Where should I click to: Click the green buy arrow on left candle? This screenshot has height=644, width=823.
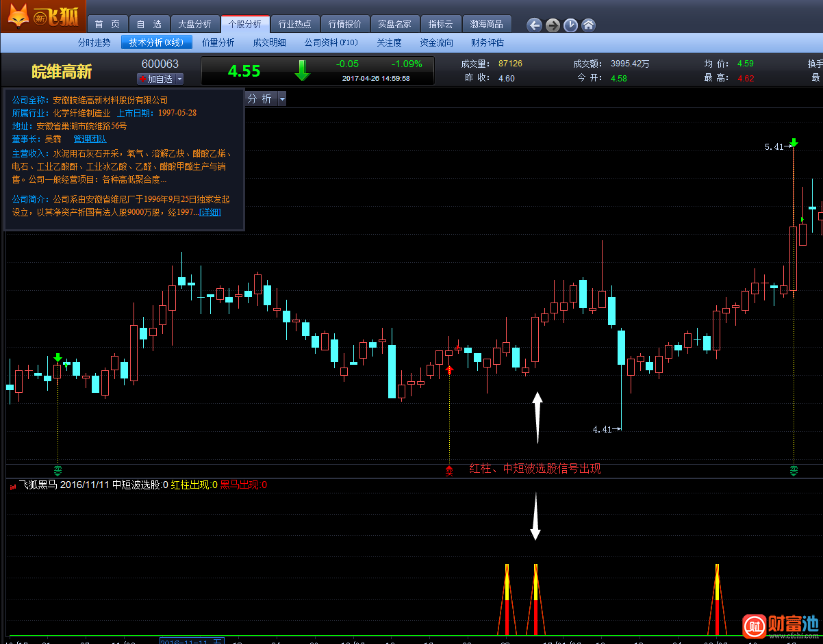point(58,358)
